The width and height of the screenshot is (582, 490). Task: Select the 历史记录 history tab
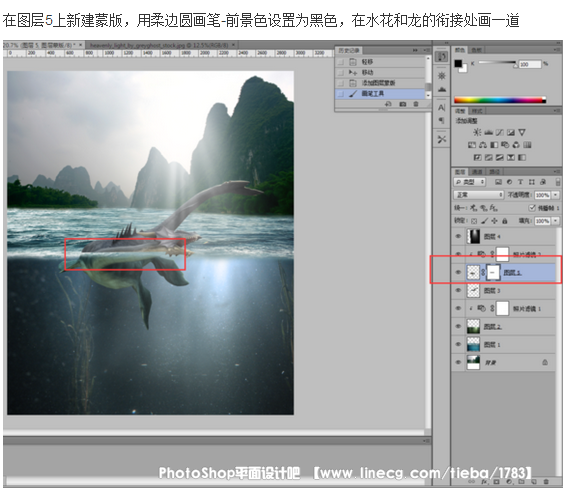coord(349,50)
